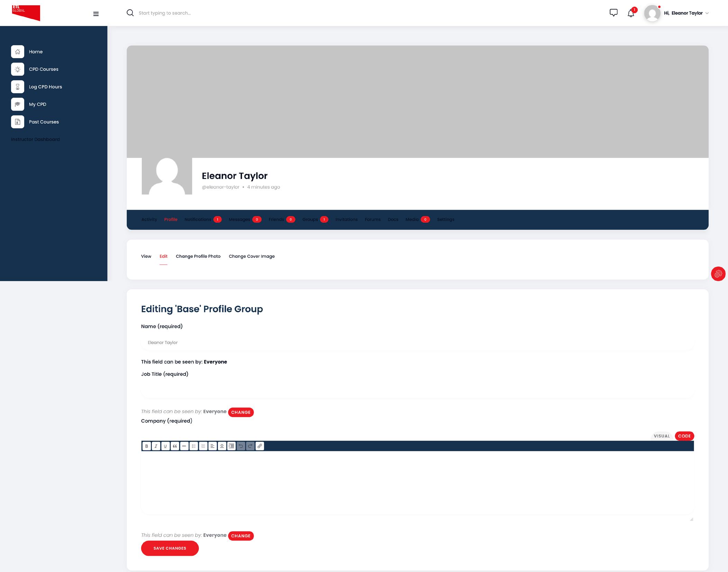
Task: Go to the Settings profile tab
Action: click(445, 219)
